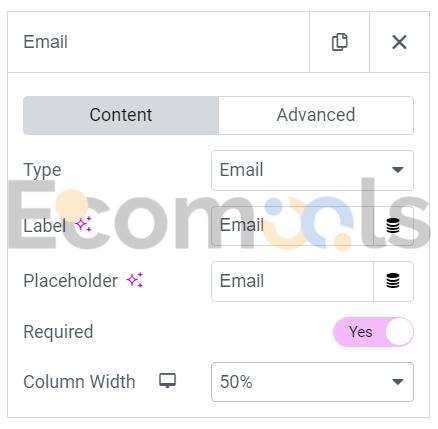Click the Type dropdown arrow

point(398,170)
